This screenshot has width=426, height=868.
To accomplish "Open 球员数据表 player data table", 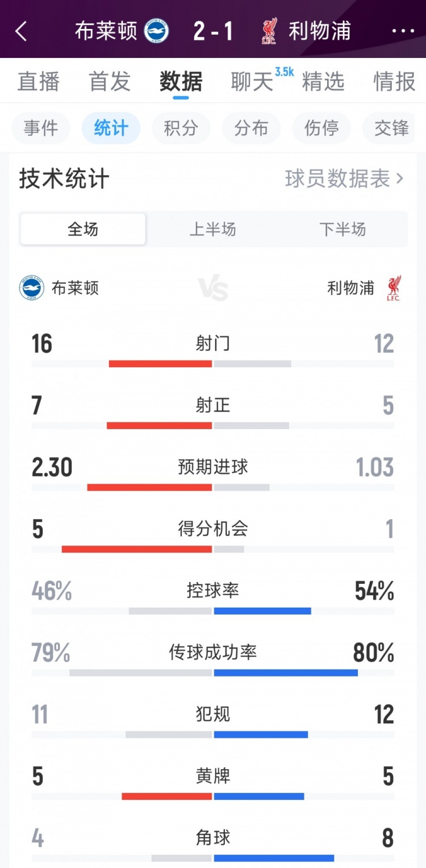I will pyautogui.click(x=344, y=179).
